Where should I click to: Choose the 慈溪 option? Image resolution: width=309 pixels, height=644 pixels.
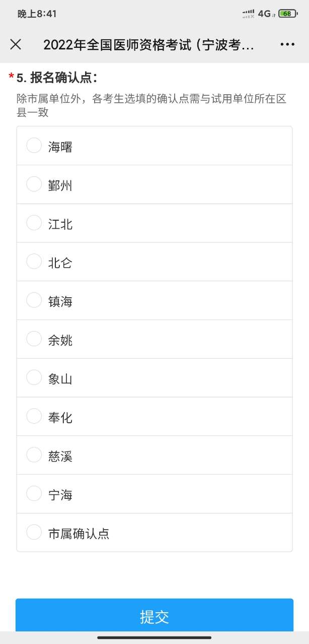pos(34,455)
